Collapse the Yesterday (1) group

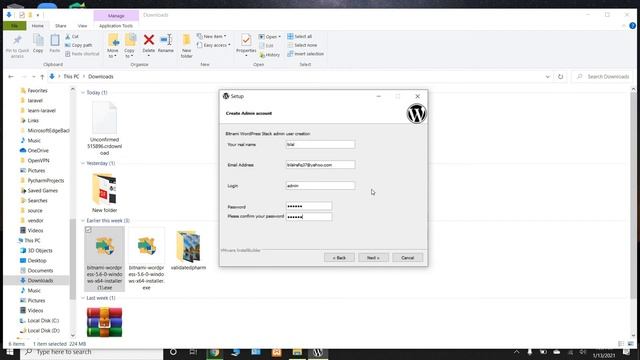(83, 163)
